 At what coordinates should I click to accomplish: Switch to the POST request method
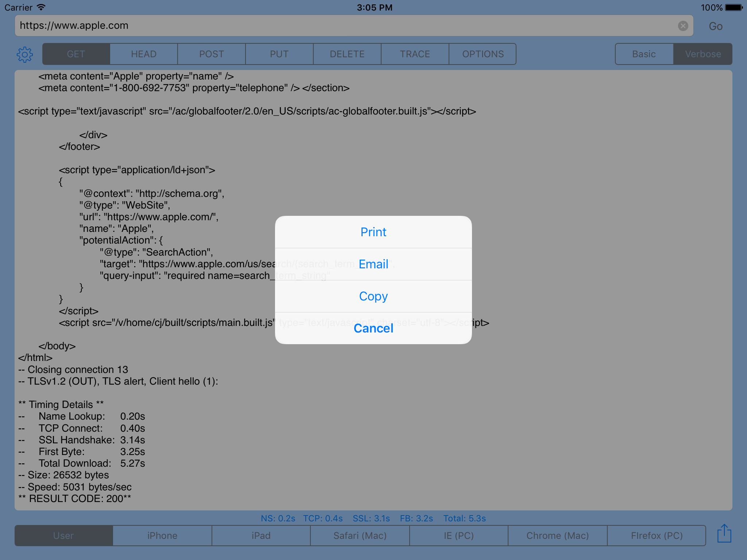point(212,54)
